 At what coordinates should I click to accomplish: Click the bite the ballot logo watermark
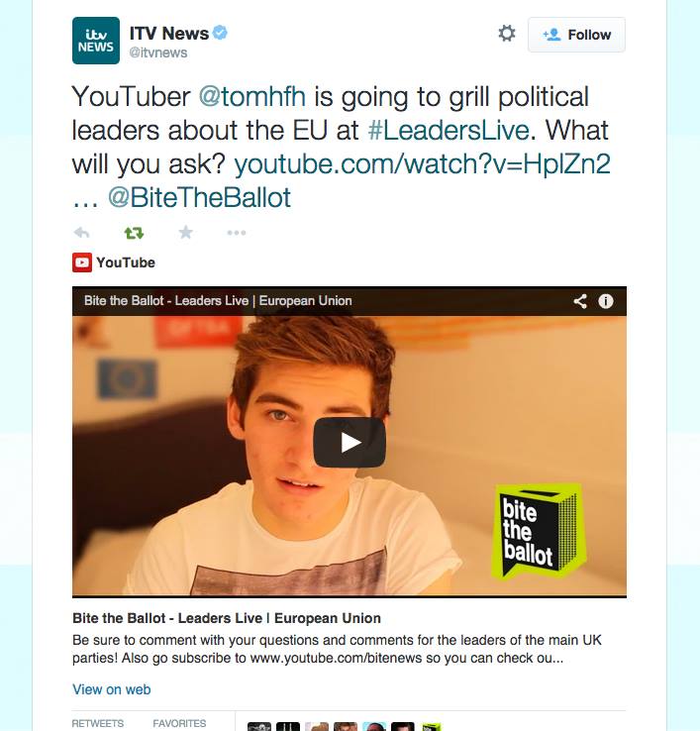[540, 532]
